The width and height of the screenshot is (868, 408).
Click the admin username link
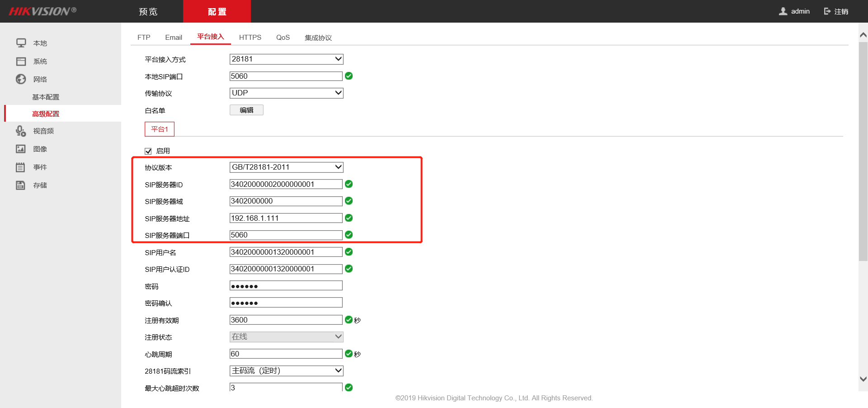(x=800, y=11)
